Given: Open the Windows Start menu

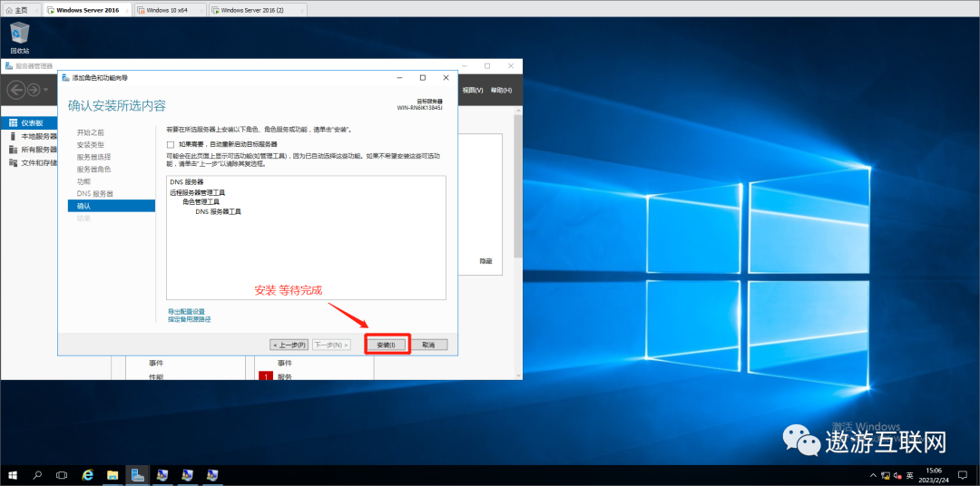Looking at the screenshot, I should [12, 475].
